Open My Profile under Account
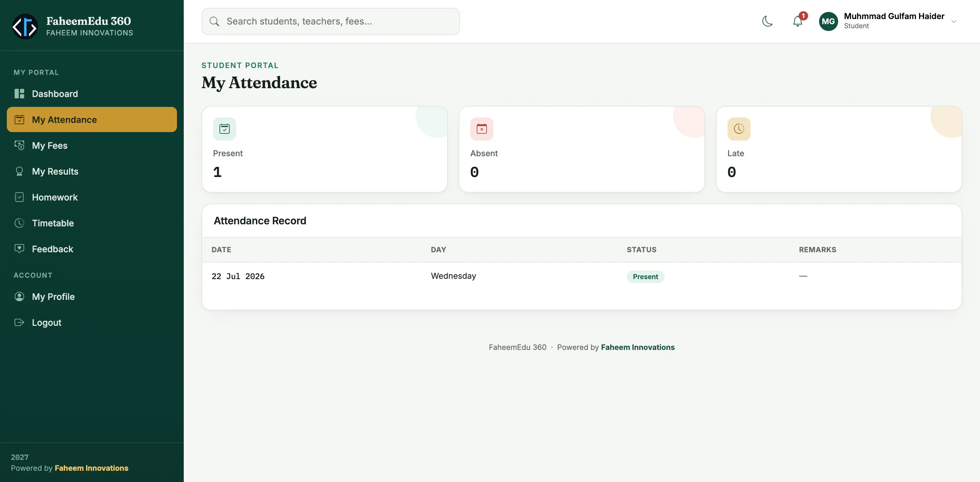 coord(92,296)
